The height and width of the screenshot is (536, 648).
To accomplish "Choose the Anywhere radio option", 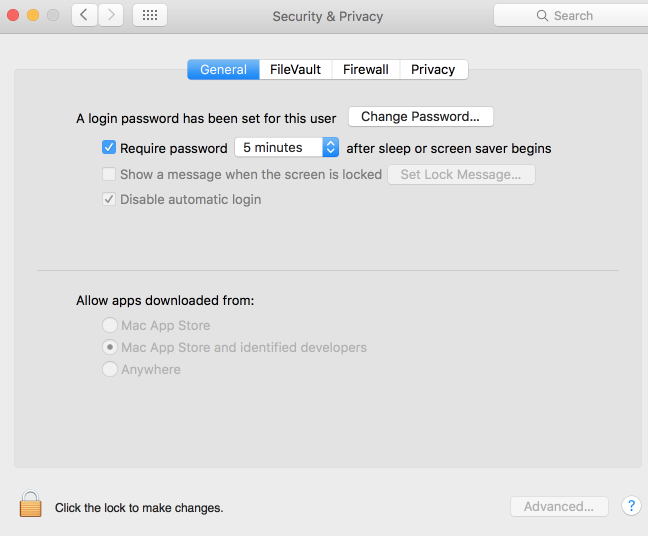I will [110, 369].
